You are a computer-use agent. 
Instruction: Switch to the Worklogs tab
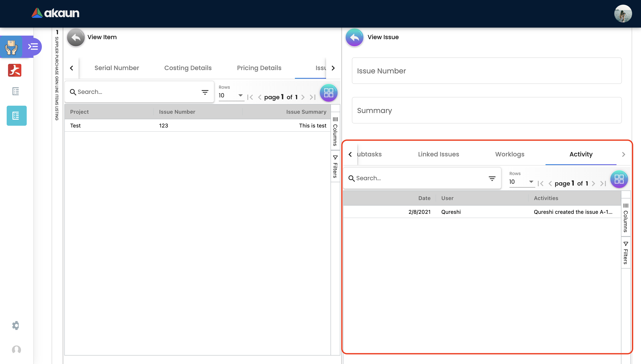[509, 154]
